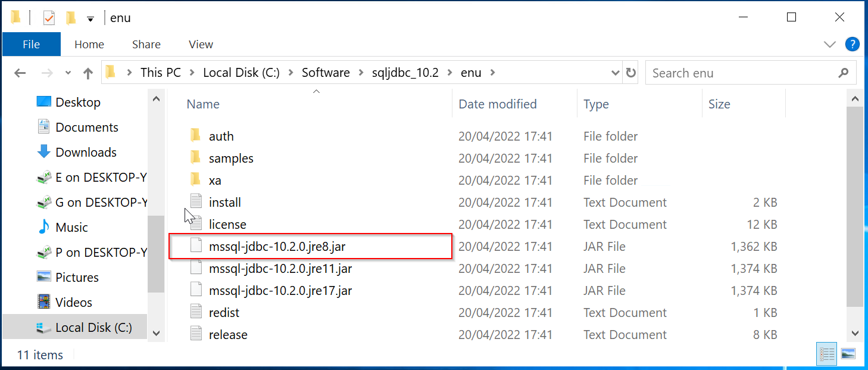This screenshot has width=868, height=370.
Task: Click Software in the breadcrumb path
Action: tap(326, 73)
